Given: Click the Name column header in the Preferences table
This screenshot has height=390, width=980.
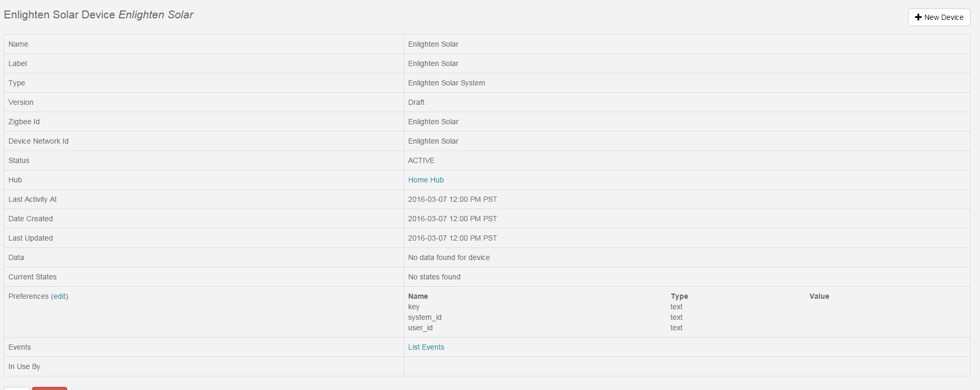Looking at the screenshot, I should point(418,296).
